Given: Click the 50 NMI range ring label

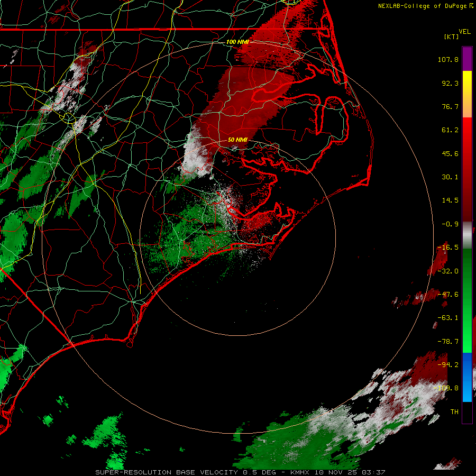Looking at the screenshot, I should pyautogui.click(x=237, y=140).
